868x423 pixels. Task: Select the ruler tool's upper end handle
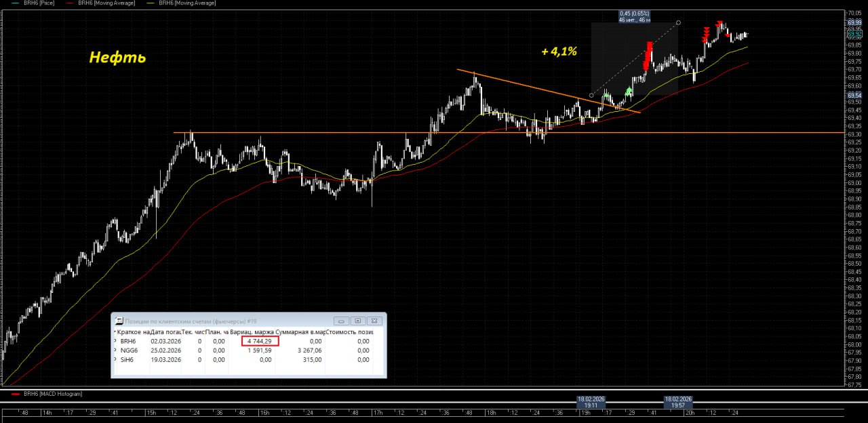point(679,22)
